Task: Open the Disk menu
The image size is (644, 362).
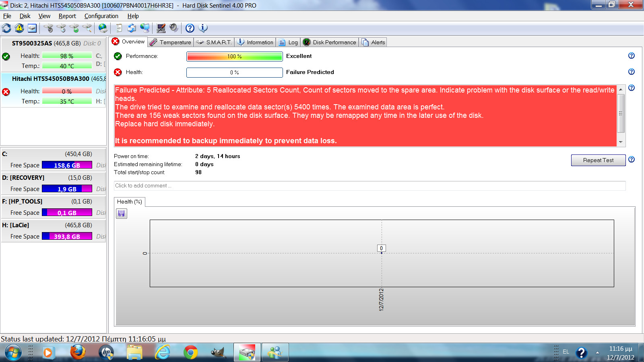Action: 25,16
